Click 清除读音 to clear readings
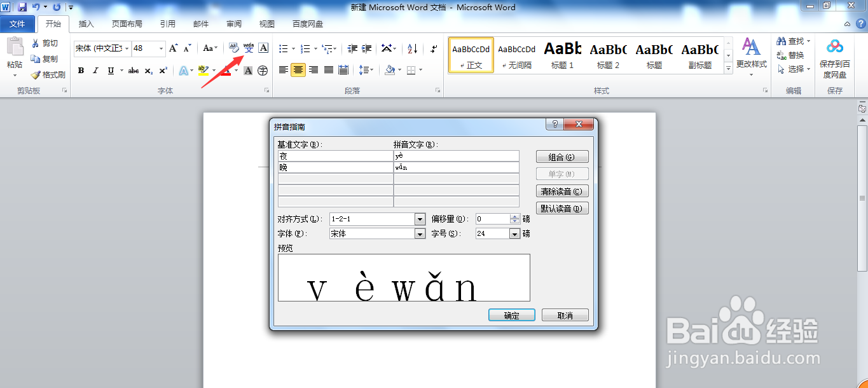The height and width of the screenshot is (388, 868). coord(561,190)
